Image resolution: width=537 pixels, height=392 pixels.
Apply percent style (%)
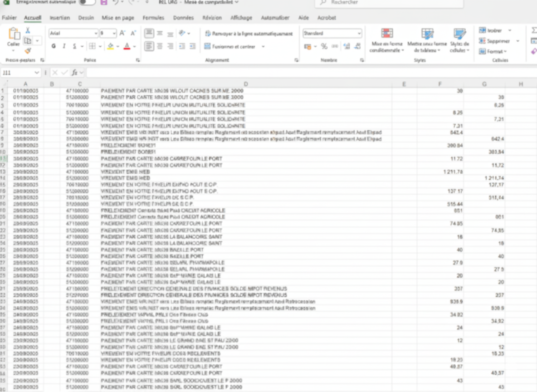point(324,46)
